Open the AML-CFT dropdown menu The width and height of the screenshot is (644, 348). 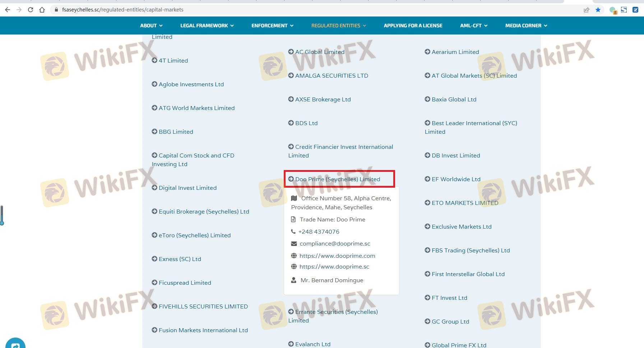[473, 26]
